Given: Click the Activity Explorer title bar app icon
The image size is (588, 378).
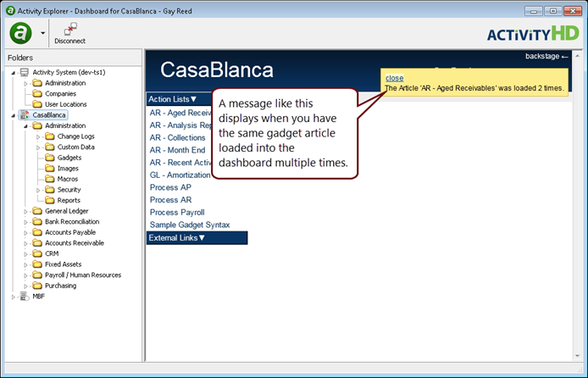Looking at the screenshot, I should pyautogui.click(x=10, y=10).
